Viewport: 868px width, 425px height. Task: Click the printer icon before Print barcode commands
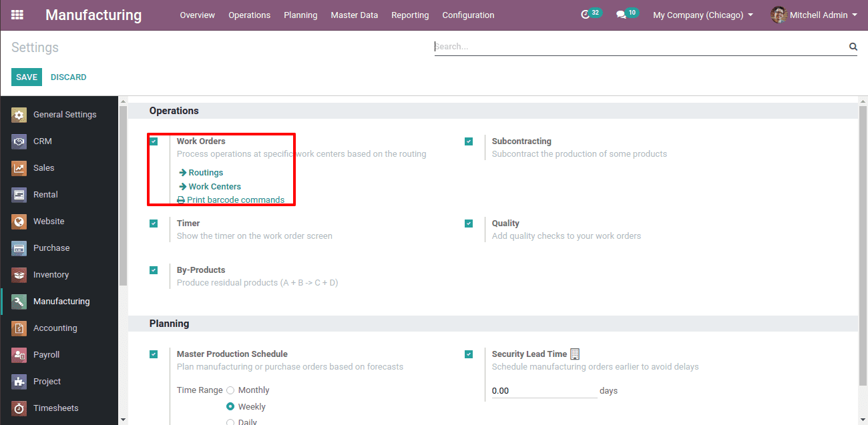tap(180, 200)
